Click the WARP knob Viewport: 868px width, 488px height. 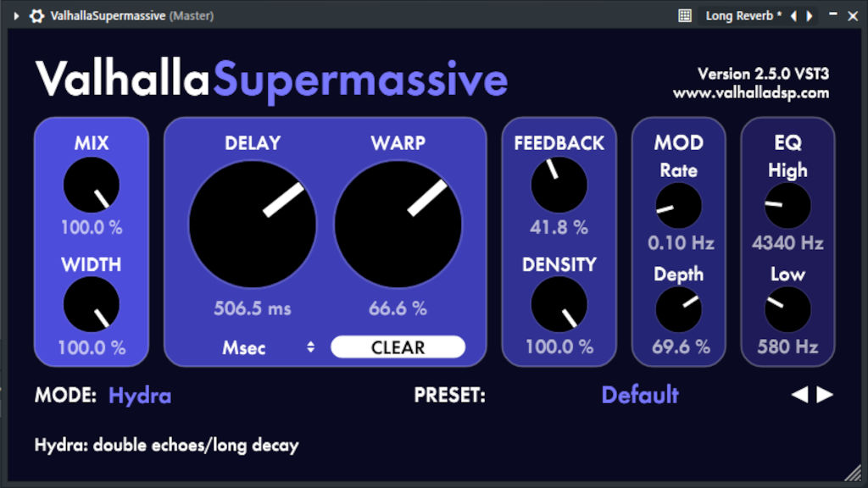click(398, 224)
